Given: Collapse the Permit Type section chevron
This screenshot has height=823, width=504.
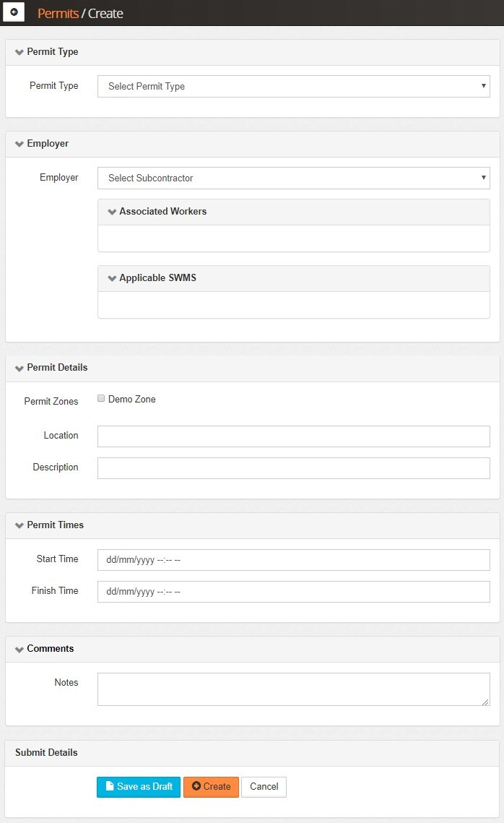Looking at the screenshot, I should (19, 52).
